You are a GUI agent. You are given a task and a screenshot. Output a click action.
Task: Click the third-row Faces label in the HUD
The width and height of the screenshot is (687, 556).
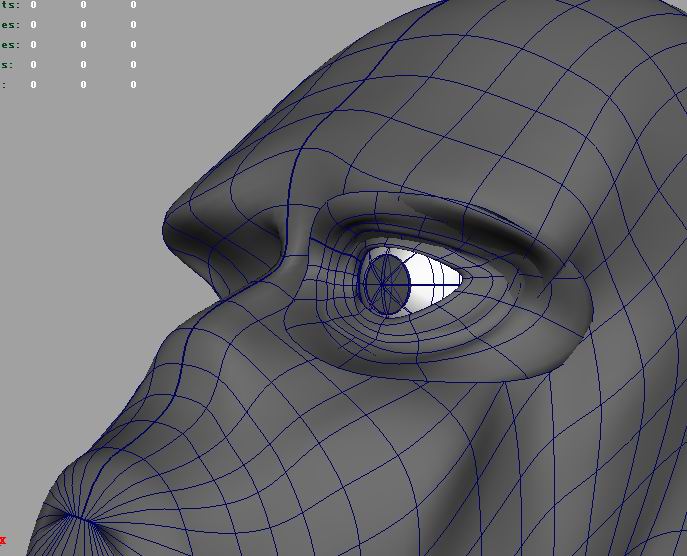[9, 45]
